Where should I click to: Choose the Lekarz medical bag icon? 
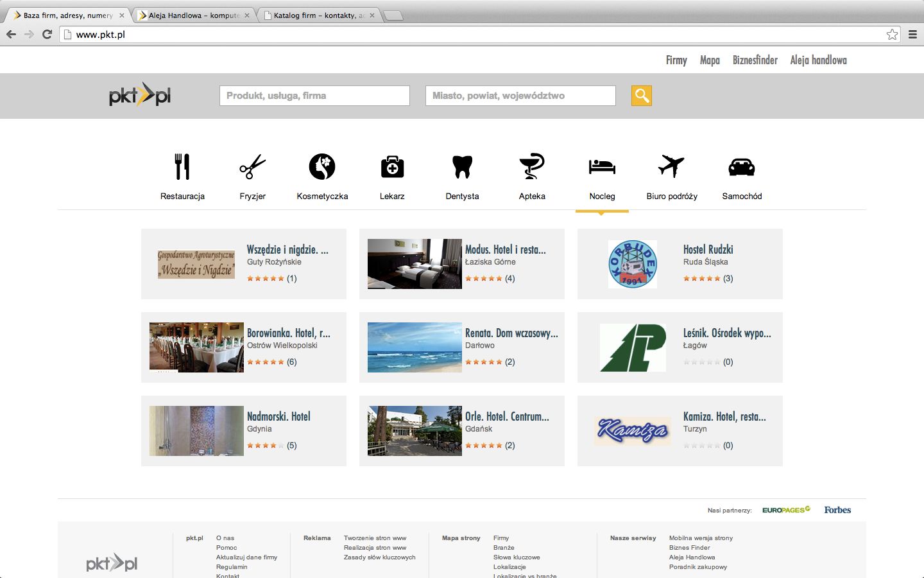(392, 167)
